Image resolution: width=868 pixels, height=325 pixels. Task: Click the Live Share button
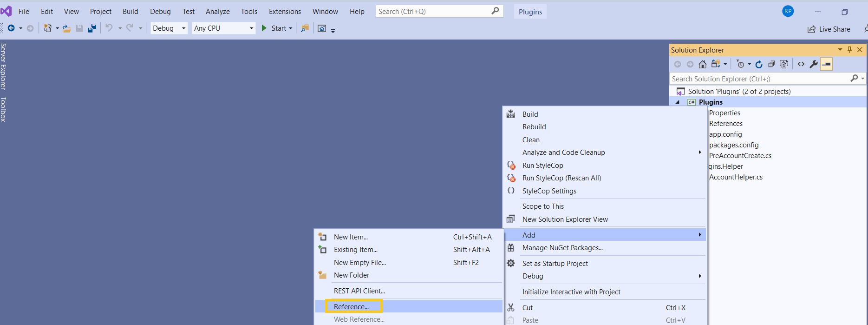pyautogui.click(x=829, y=29)
